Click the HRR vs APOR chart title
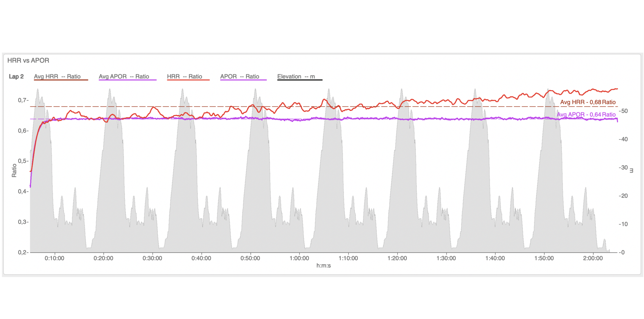The height and width of the screenshot is (319, 644). point(28,61)
